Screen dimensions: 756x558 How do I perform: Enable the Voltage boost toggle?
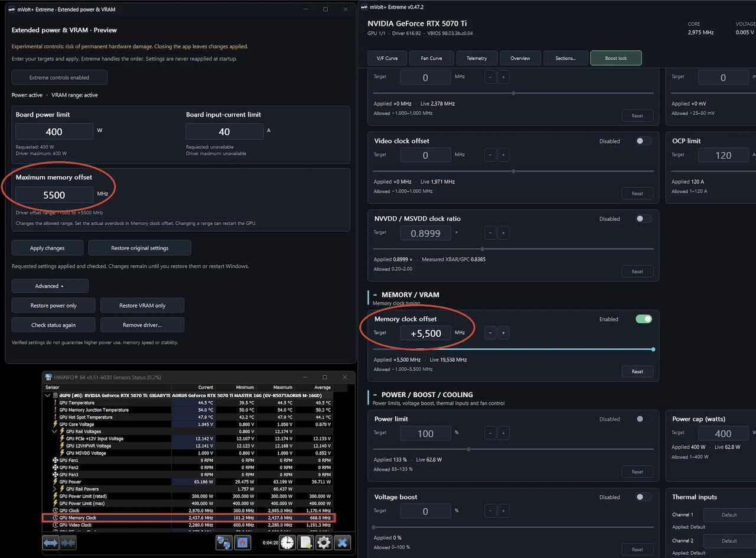coord(644,497)
